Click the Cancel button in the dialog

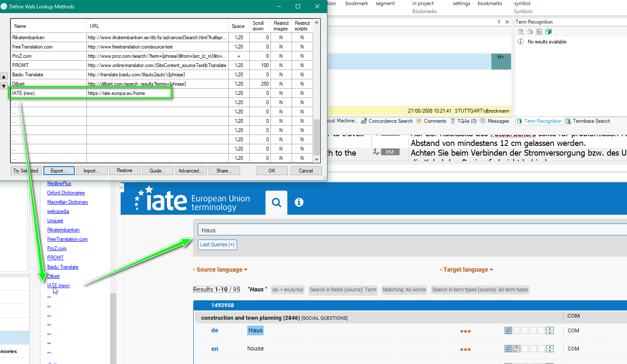(306, 171)
